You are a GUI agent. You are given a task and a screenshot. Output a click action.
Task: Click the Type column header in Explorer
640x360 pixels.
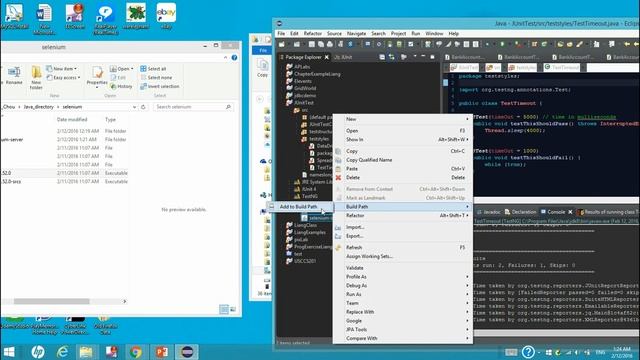coord(110,120)
